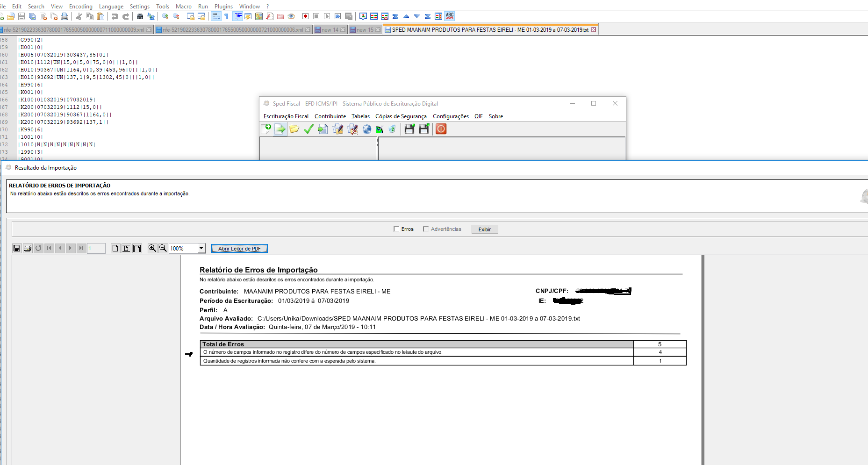This screenshot has height=465, width=868.
Task: Maximize the Sped Fiscal window
Action: coord(594,103)
